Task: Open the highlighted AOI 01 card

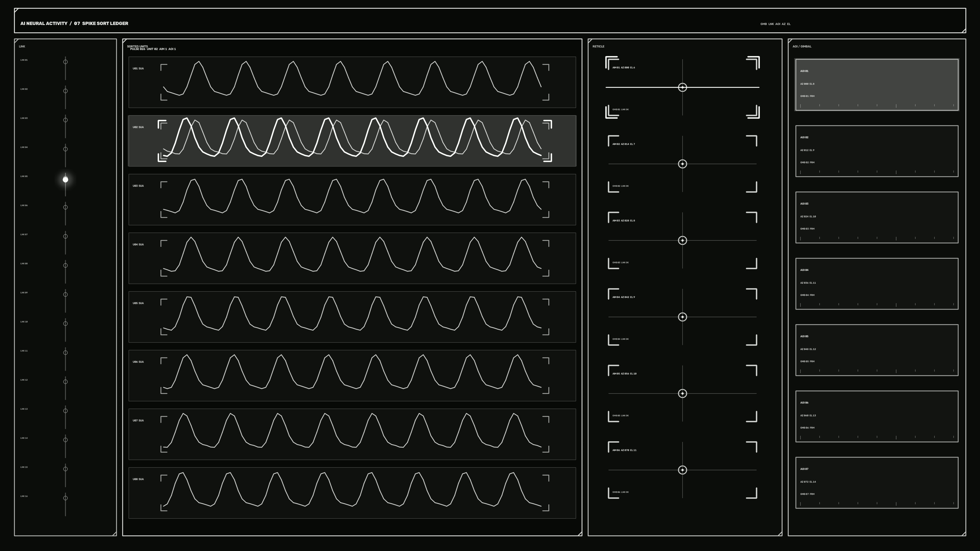Action: pos(877,85)
